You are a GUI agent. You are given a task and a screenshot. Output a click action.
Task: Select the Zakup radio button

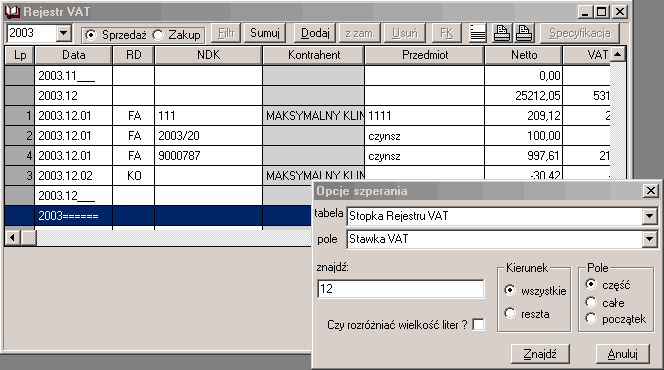point(158,35)
